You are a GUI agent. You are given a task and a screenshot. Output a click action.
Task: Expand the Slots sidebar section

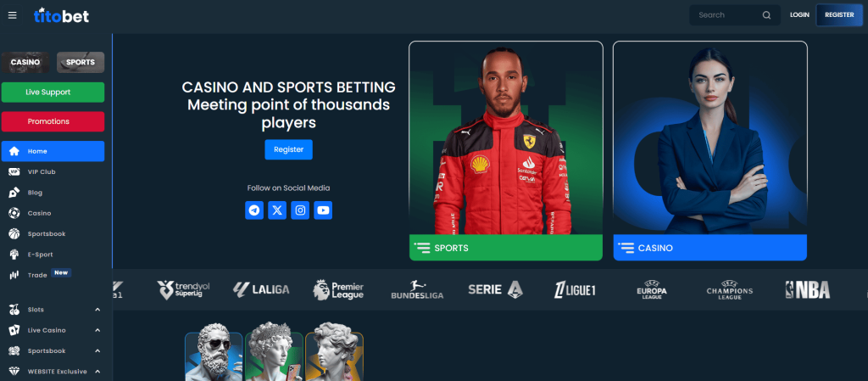(97, 310)
